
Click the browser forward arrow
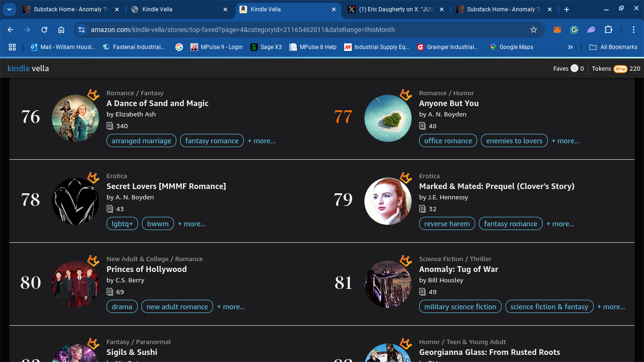point(27,30)
